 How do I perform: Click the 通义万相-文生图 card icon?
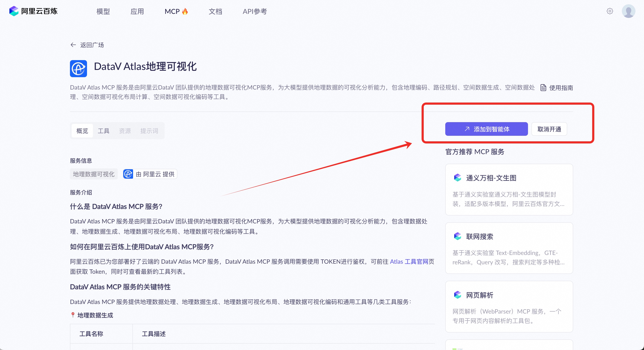[x=457, y=178]
